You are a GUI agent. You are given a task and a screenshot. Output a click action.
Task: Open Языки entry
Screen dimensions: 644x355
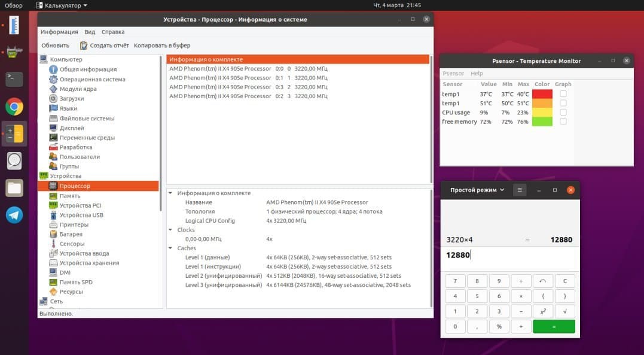(68, 108)
